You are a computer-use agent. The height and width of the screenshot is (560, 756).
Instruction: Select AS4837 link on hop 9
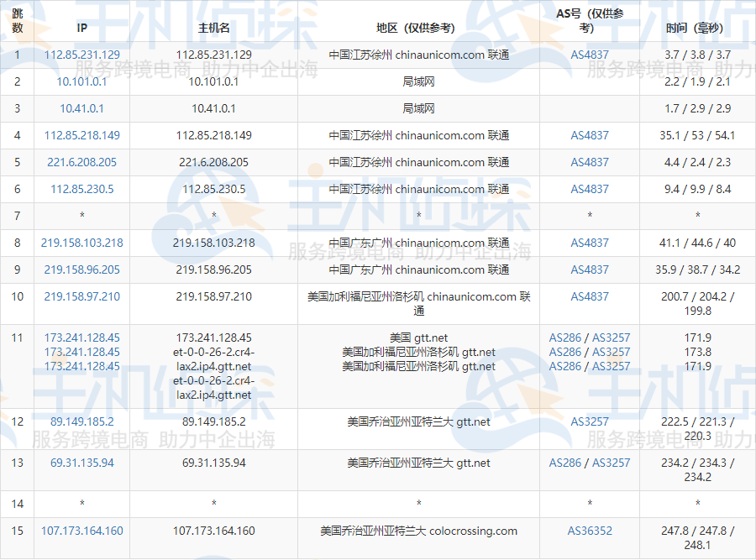click(590, 270)
